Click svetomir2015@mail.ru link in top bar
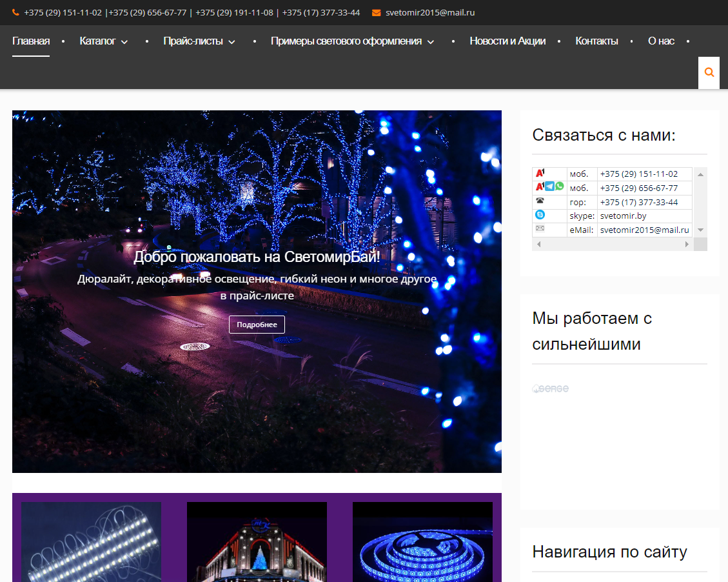 pyautogui.click(x=430, y=12)
